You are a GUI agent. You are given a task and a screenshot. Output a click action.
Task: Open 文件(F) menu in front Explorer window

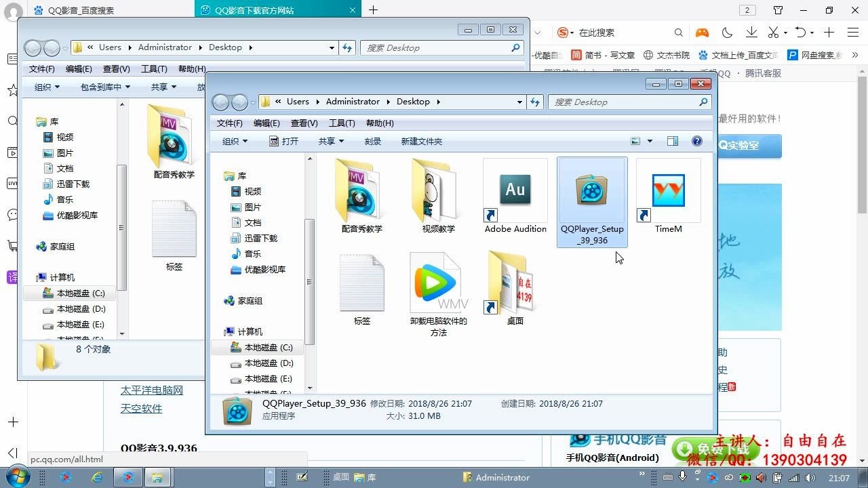coord(229,123)
